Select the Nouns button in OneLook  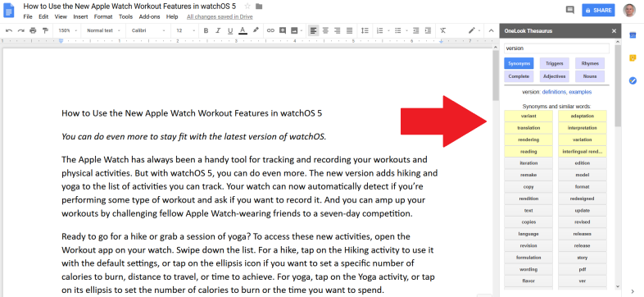coord(590,76)
